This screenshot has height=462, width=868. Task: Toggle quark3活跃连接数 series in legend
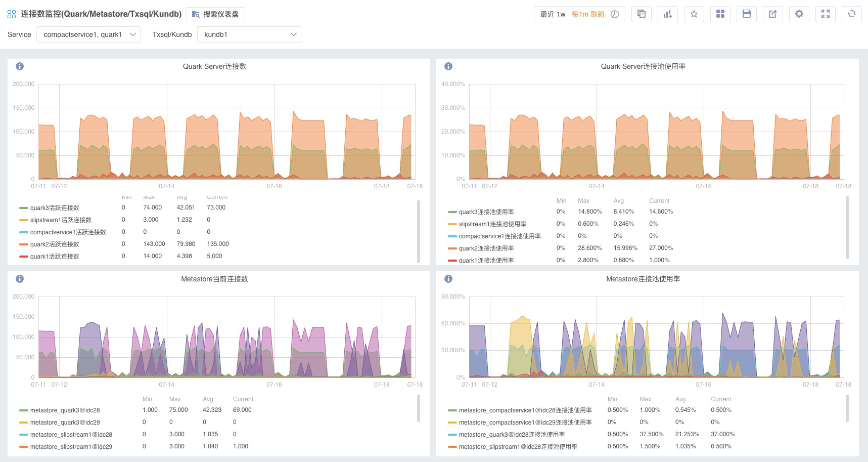[x=55, y=207]
